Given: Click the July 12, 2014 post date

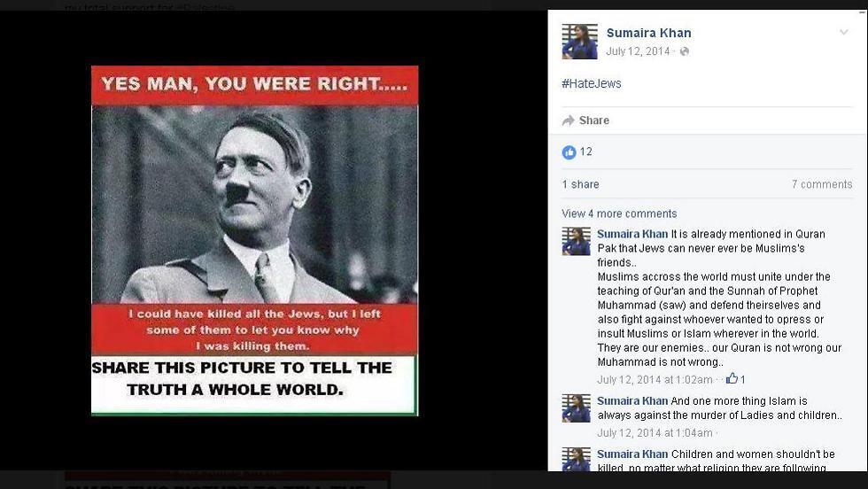Looking at the screenshot, I should (x=638, y=51).
